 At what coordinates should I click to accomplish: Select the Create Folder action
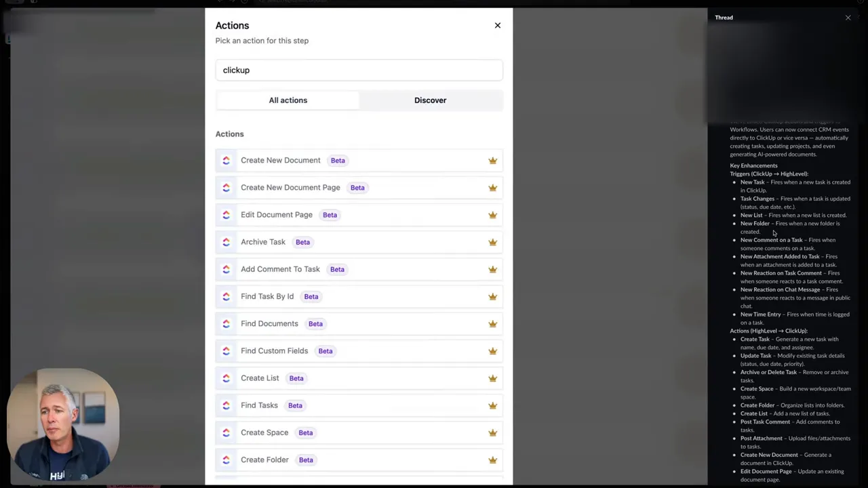(x=359, y=460)
